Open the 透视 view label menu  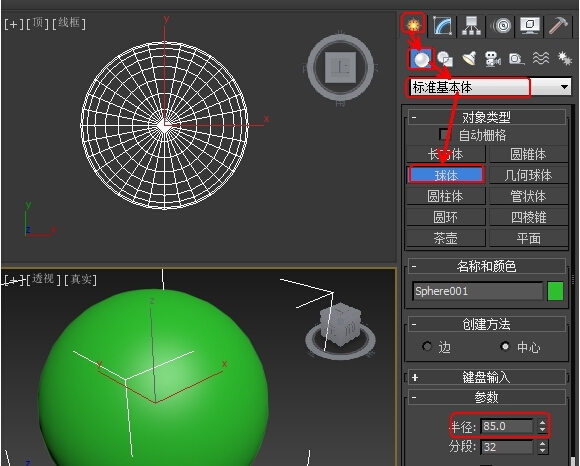click(x=43, y=278)
